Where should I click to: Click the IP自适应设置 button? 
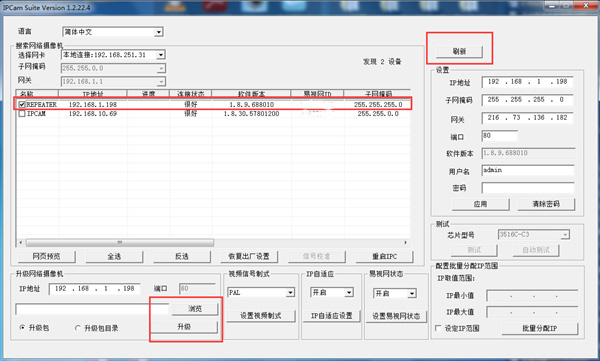(x=331, y=316)
